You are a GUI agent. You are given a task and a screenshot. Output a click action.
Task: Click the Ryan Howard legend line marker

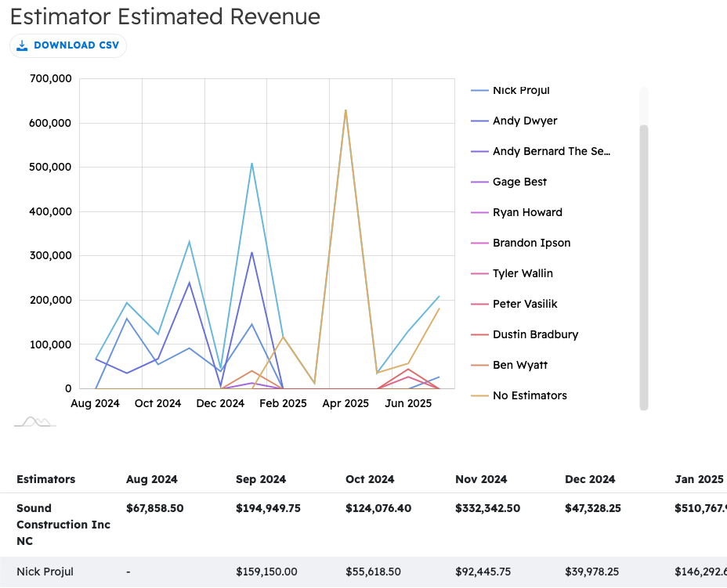479,212
